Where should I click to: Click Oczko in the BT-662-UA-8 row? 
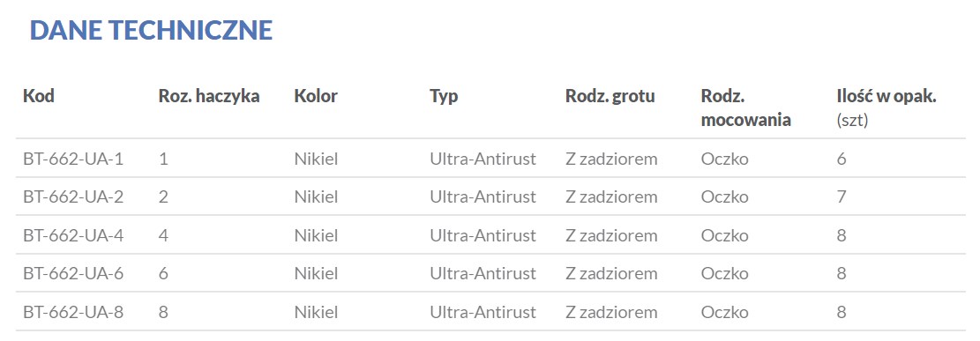724,312
